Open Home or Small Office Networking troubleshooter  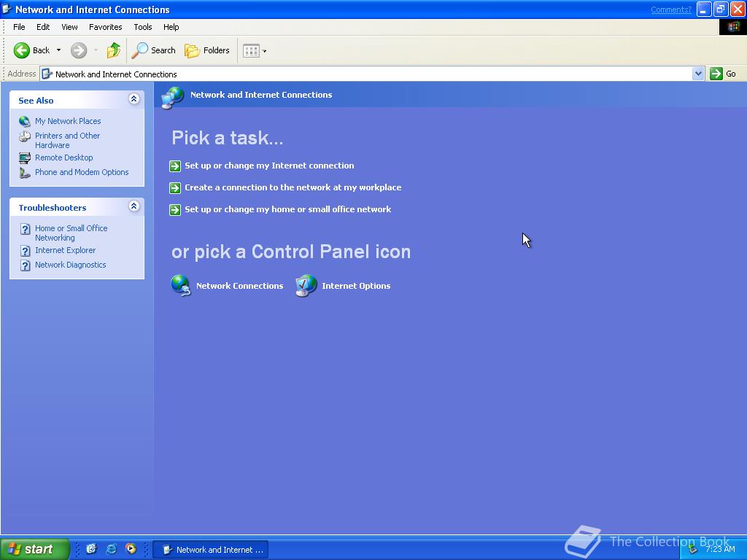pos(71,233)
